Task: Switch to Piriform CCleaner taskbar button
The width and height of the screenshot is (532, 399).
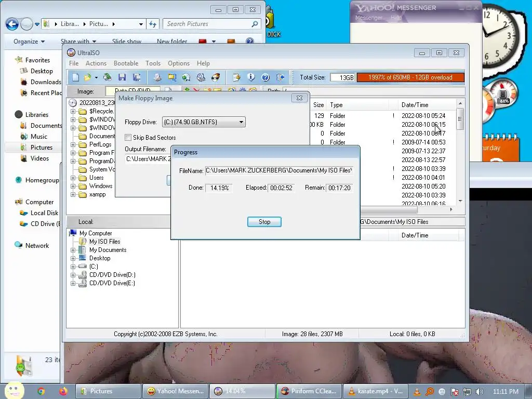Action: click(309, 391)
